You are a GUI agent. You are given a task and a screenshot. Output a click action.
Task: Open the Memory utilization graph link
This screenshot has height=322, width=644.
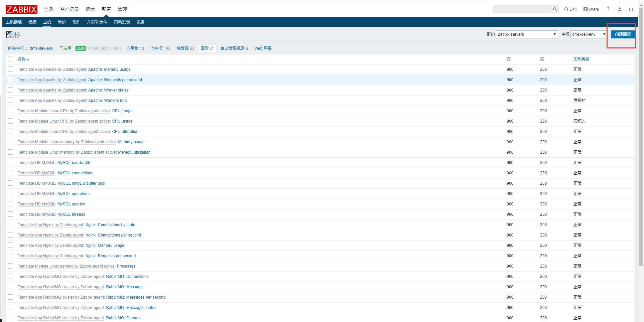[x=134, y=152]
